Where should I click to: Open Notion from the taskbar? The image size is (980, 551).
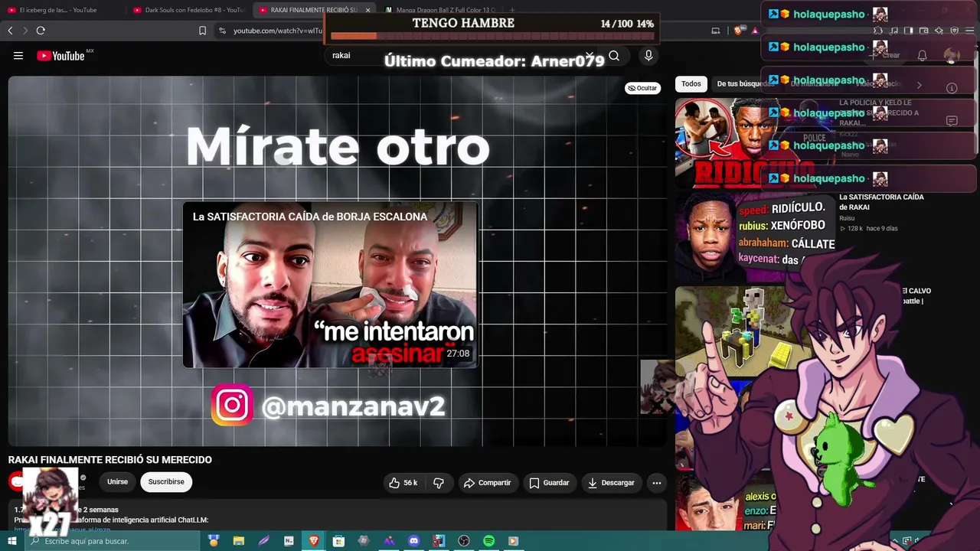(x=289, y=541)
